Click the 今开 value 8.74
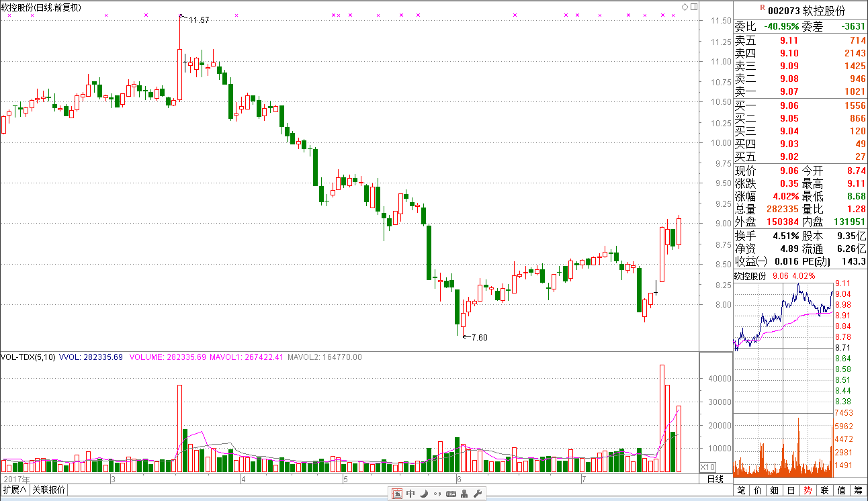 [x=856, y=171]
